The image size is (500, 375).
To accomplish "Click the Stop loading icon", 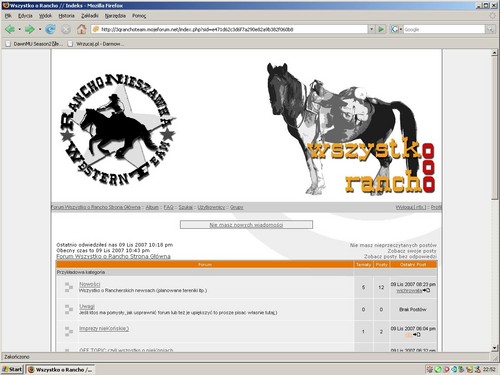I will click(x=66, y=29).
